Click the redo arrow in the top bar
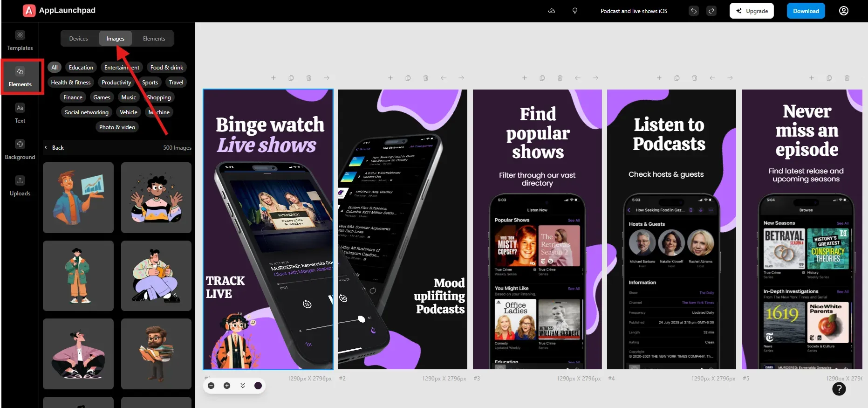868x408 pixels. pos(711,11)
